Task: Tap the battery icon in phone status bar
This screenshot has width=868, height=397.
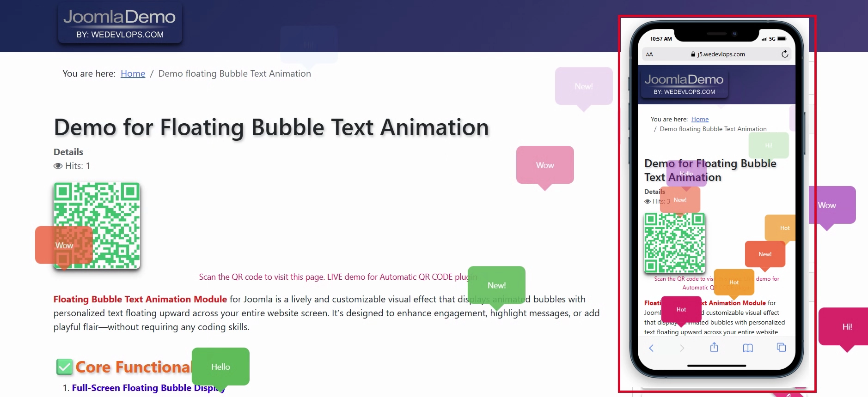Action: (782, 39)
